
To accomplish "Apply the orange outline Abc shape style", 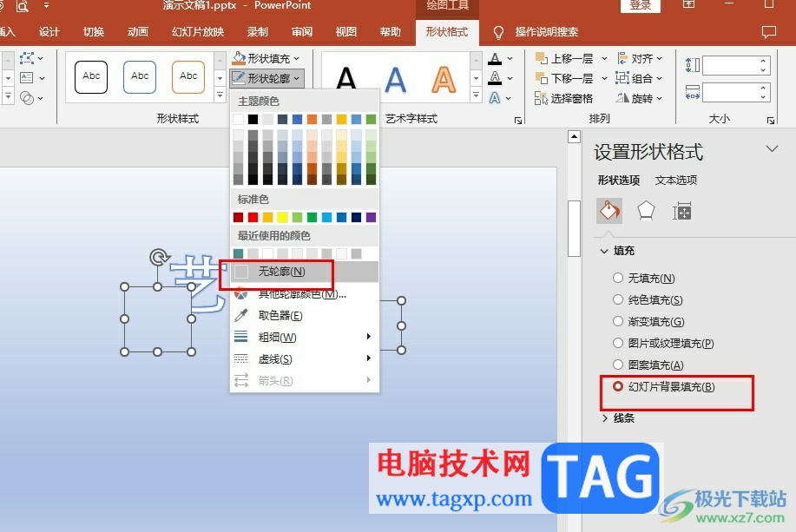I will (188, 76).
